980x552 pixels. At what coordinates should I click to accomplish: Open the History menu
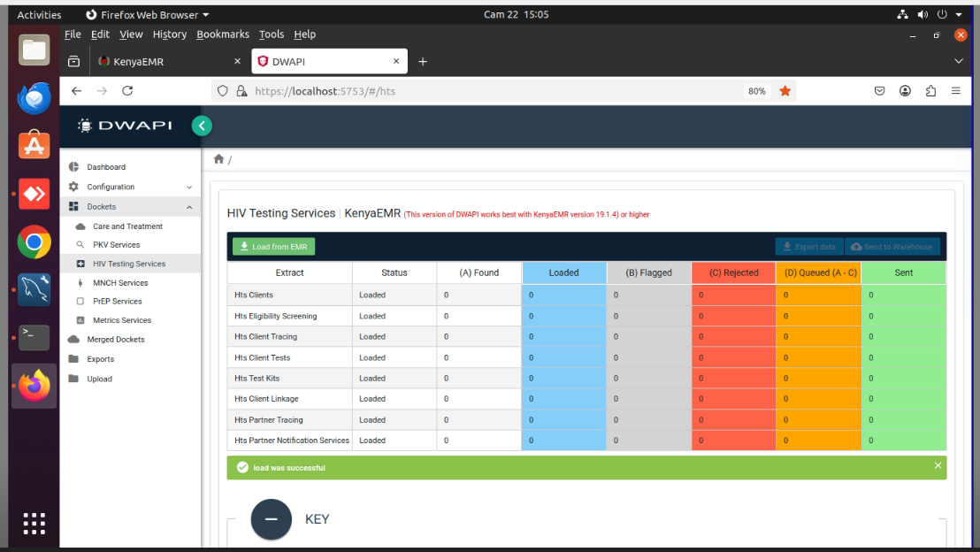(x=170, y=34)
